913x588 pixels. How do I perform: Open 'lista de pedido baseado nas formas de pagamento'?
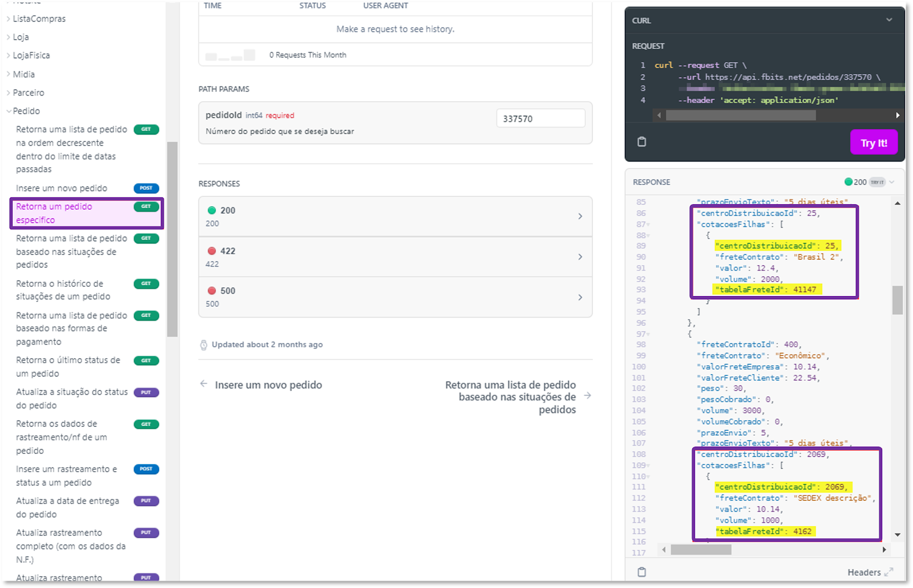[x=87, y=329]
